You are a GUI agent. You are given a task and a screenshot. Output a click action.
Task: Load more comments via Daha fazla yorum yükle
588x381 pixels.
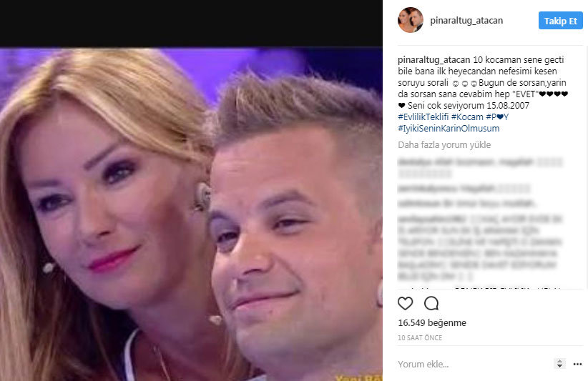pyautogui.click(x=444, y=144)
